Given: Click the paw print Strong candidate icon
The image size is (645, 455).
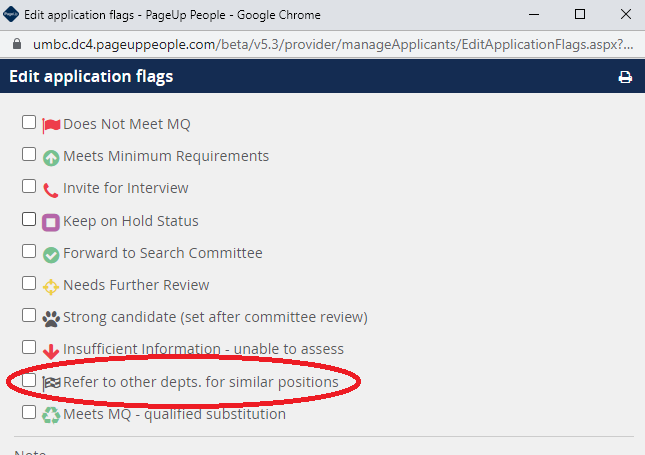Looking at the screenshot, I should [x=51, y=319].
